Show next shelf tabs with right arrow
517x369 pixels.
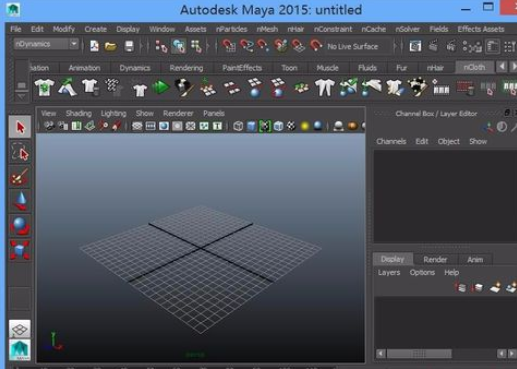[x=513, y=67]
